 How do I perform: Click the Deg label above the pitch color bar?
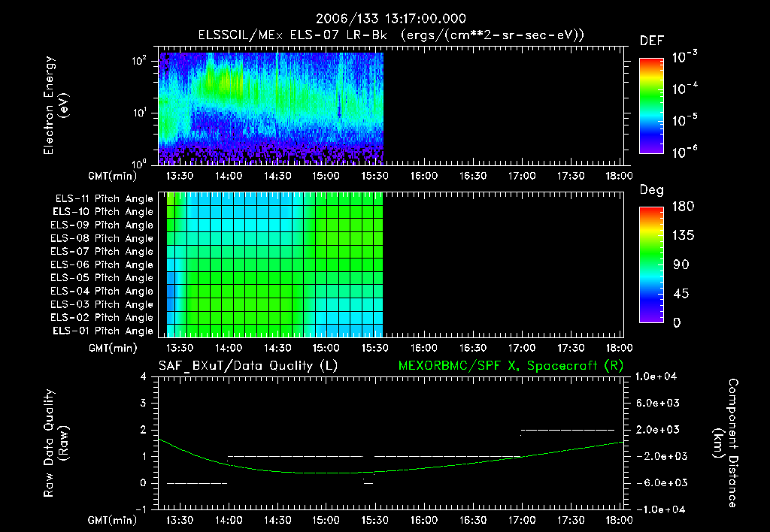point(652,190)
